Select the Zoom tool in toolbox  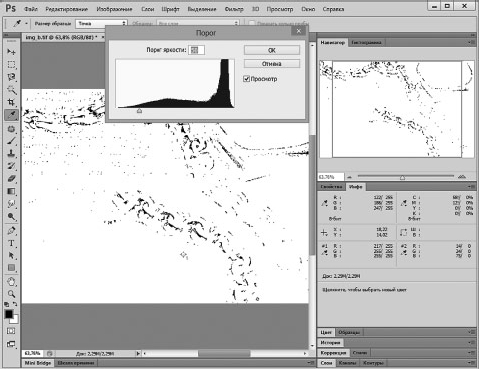(x=11, y=294)
